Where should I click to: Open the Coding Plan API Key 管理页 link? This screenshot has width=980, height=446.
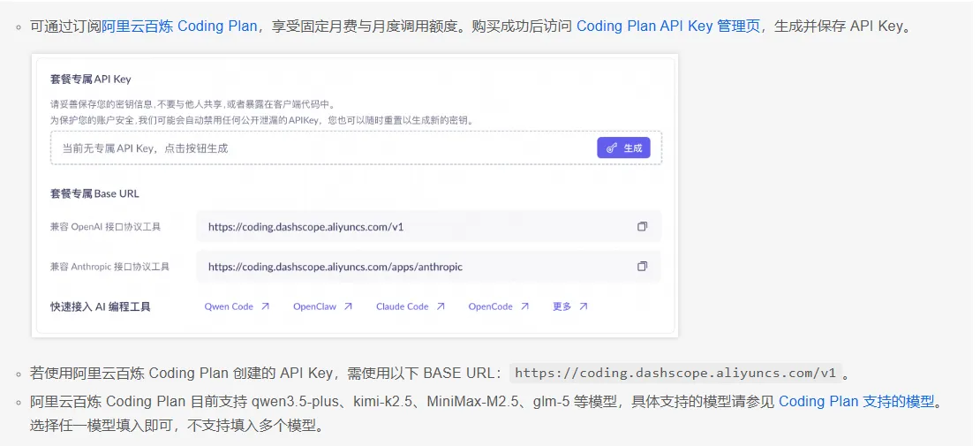pos(668,26)
